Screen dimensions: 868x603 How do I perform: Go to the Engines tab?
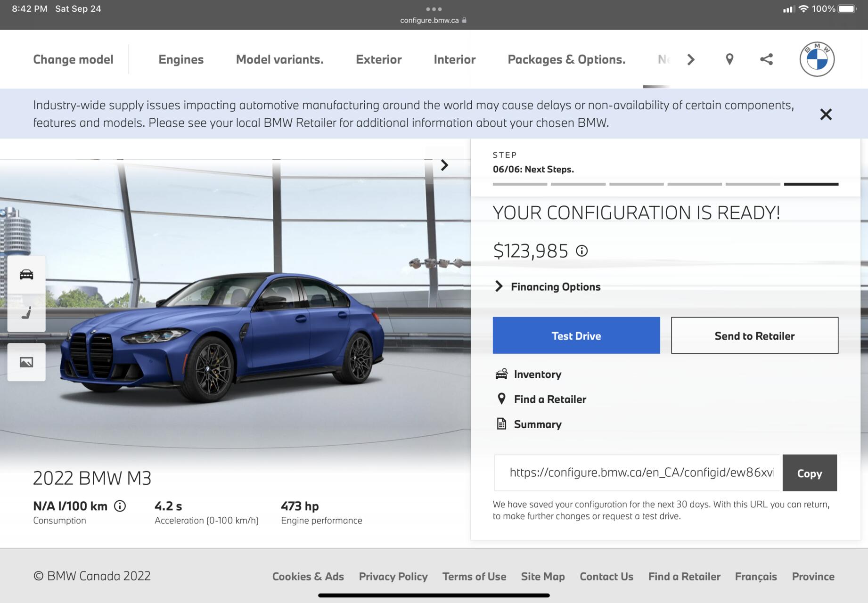(181, 59)
